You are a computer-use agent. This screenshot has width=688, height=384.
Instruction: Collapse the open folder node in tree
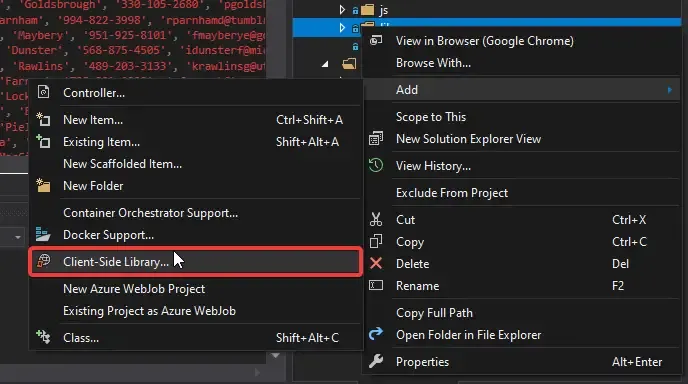click(325, 64)
